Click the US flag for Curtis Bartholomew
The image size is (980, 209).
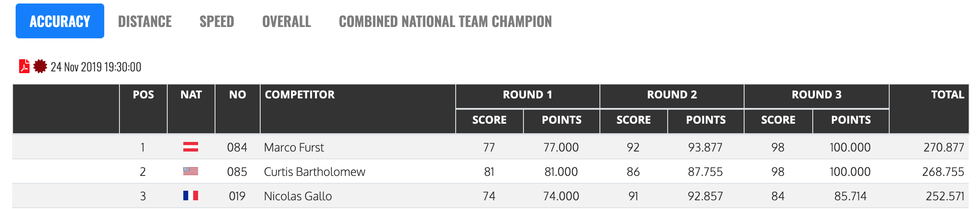click(x=191, y=172)
